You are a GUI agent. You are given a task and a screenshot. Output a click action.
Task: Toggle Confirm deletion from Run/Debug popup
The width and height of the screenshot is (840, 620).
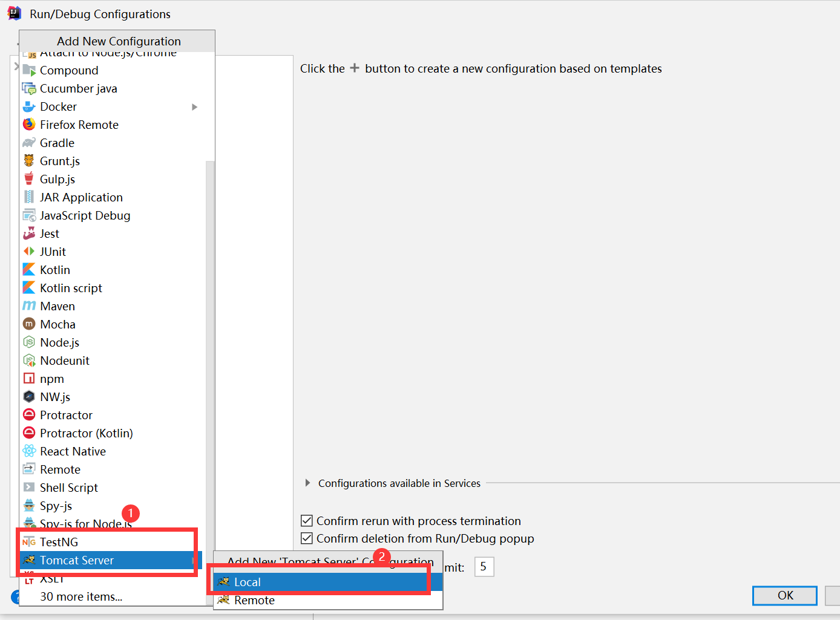(x=307, y=538)
